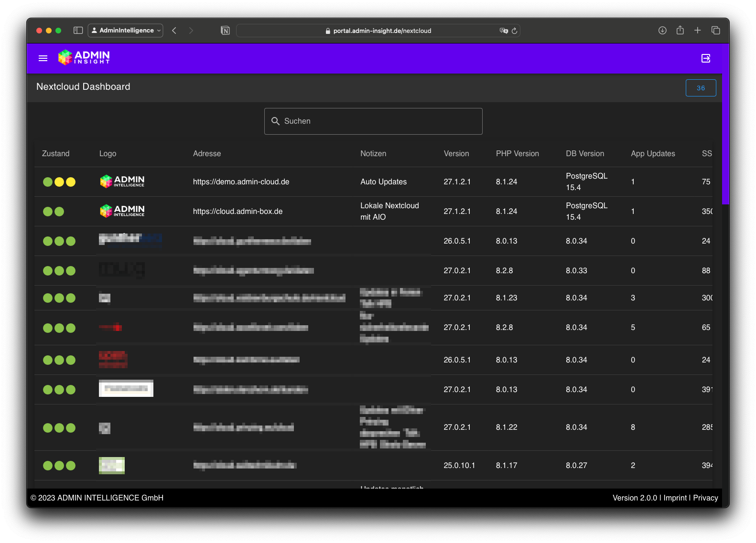Click the App Updates value 8
Image resolution: width=756 pixels, height=543 pixels.
(x=633, y=427)
